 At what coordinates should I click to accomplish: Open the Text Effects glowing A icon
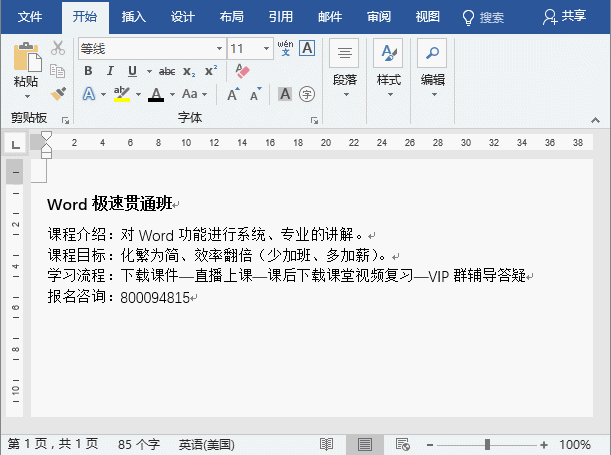[89, 94]
